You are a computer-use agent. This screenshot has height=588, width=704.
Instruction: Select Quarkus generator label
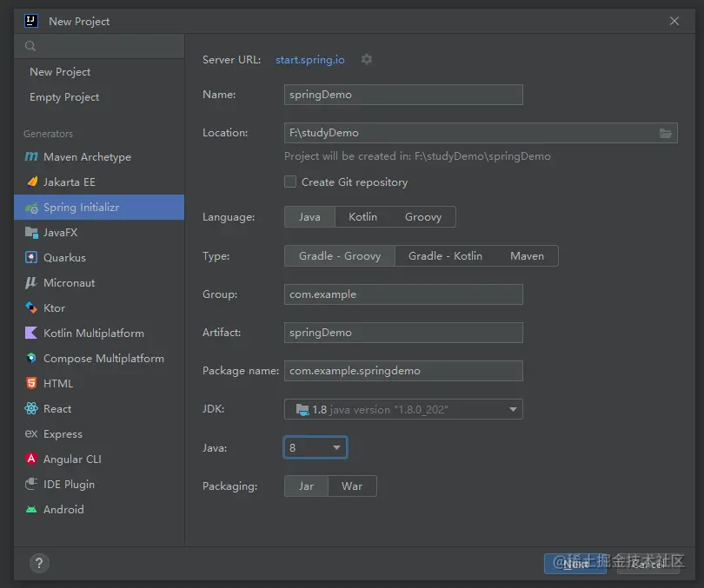click(x=64, y=258)
